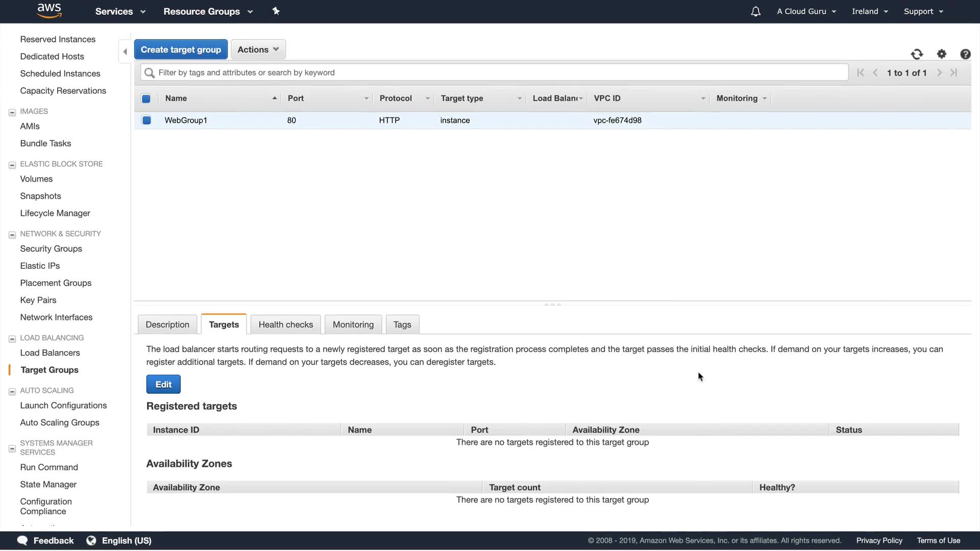Open Load Balancers in the sidebar

50,353
